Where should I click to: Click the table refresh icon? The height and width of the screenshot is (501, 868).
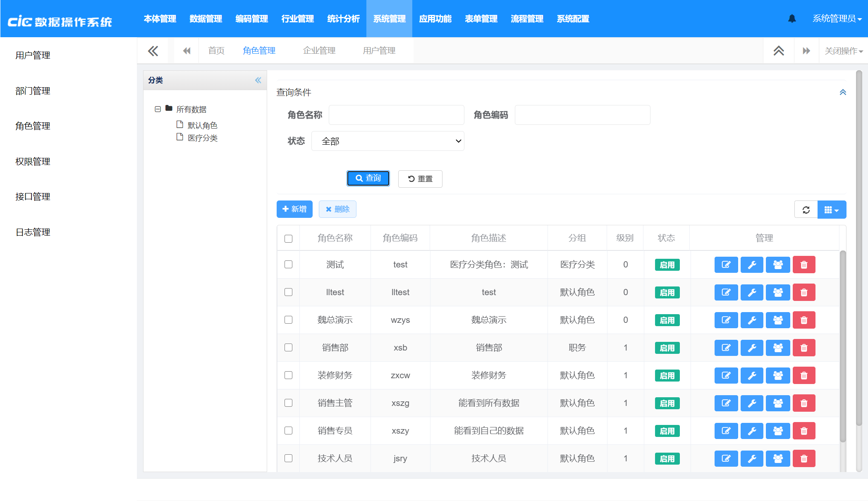pyautogui.click(x=806, y=210)
